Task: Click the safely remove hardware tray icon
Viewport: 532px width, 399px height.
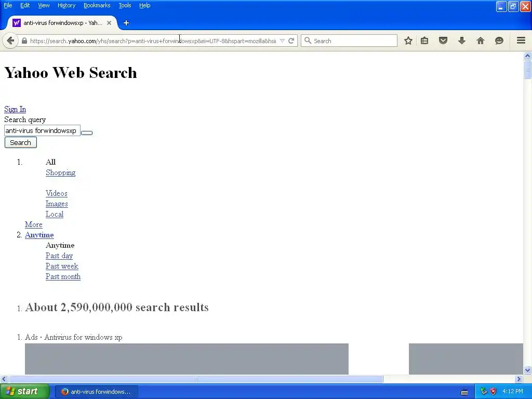Action: (x=484, y=392)
